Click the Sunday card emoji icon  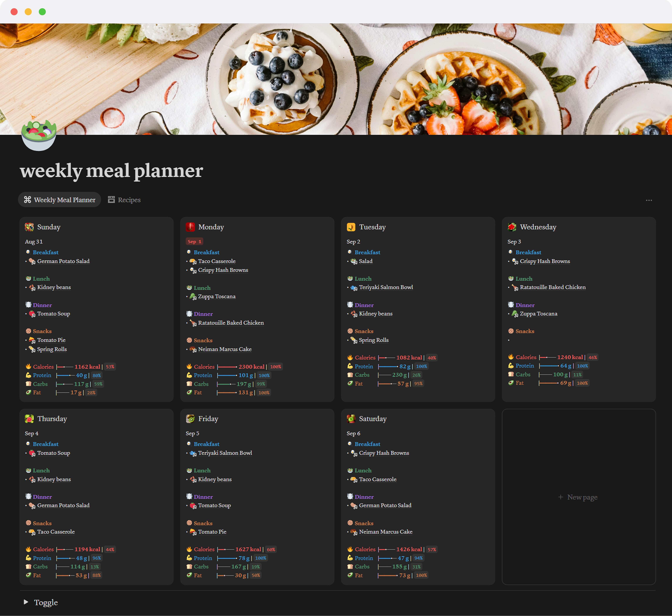coord(29,227)
